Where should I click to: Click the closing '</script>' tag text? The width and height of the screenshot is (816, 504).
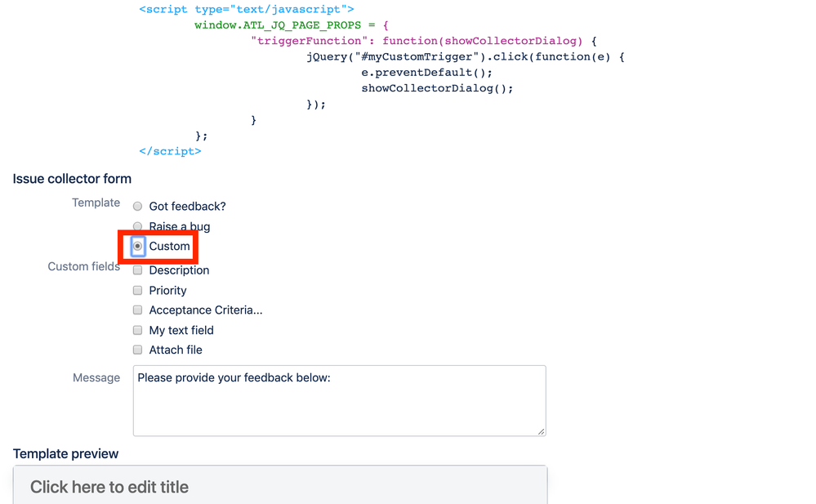pyautogui.click(x=170, y=151)
